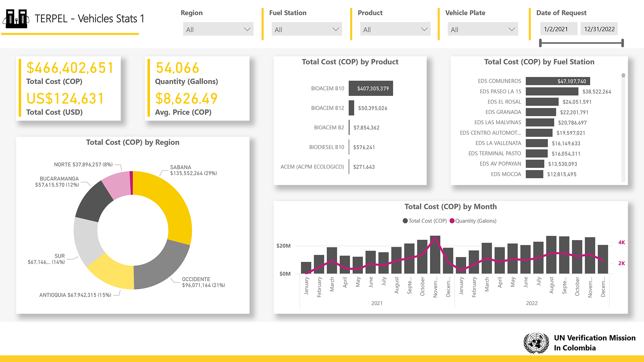The width and height of the screenshot is (644, 362).
Task: Select the SUR light gray donut segment
Action: (x=86, y=240)
